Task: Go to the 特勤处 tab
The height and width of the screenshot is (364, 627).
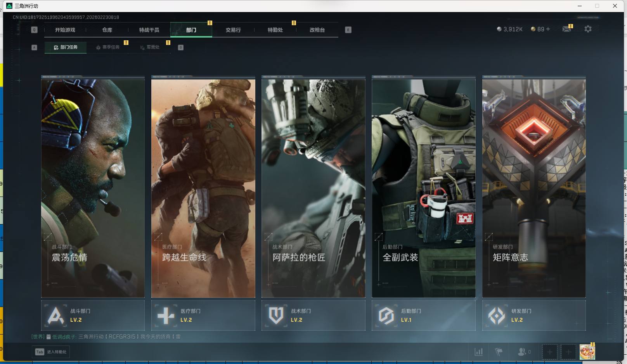Action: tap(275, 30)
